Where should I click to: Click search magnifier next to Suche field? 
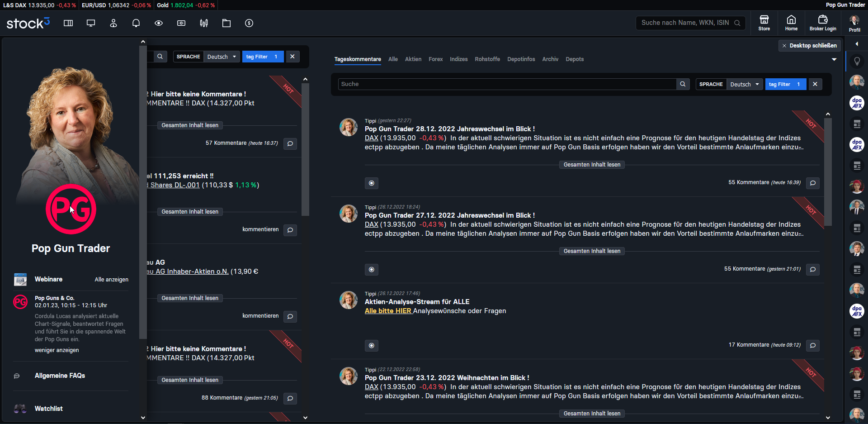(683, 84)
